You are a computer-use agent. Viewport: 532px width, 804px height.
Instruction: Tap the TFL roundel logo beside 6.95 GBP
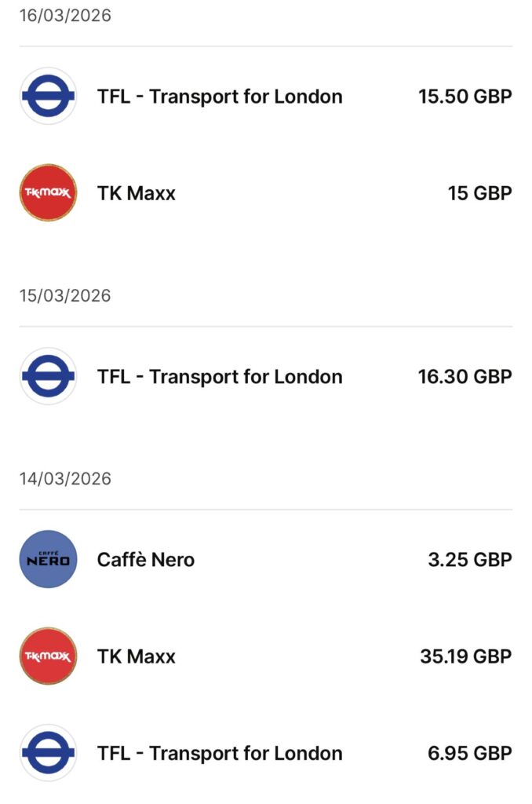coord(48,754)
